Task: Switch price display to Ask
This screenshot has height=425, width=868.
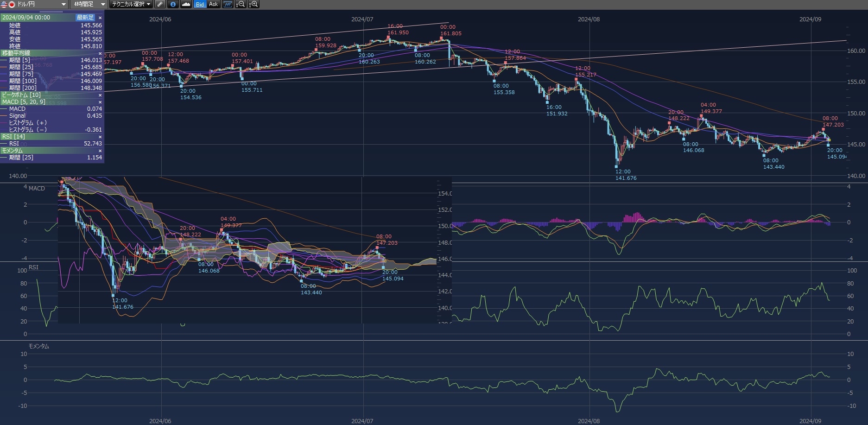Action: point(213,4)
